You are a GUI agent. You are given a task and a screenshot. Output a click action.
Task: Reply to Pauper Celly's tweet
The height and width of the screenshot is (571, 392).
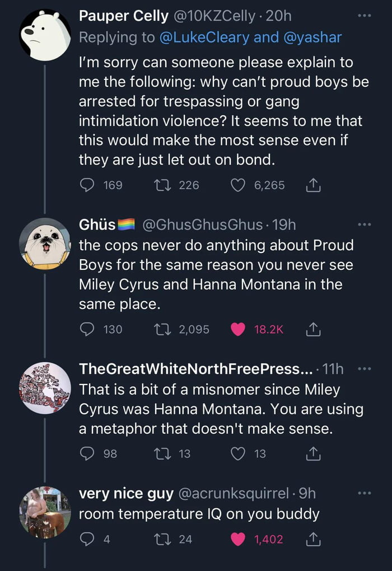tap(86, 185)
